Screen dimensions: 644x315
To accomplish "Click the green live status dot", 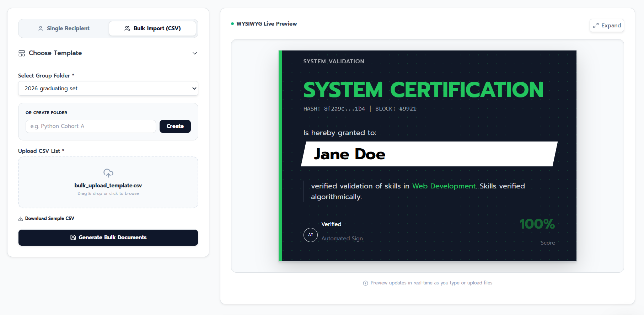I will [232, 24].
